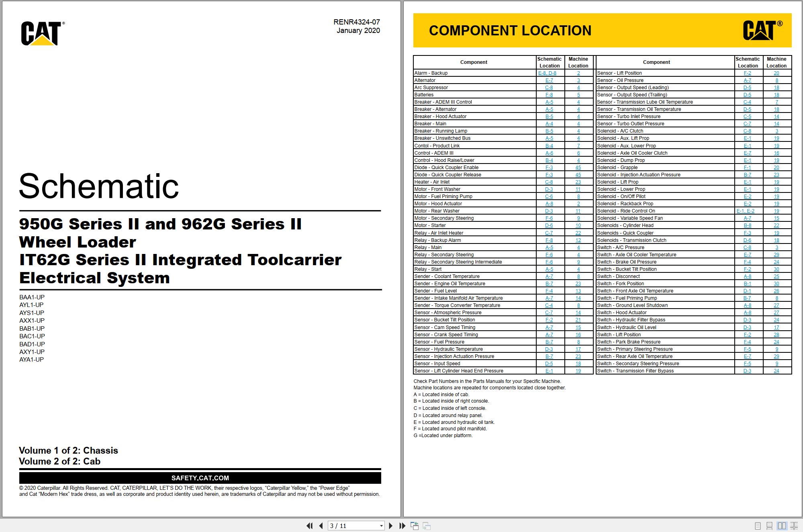803x532 pixels.
Task: Open Sensor - Oil Pressure schematic link A-7
Action: 747,80
